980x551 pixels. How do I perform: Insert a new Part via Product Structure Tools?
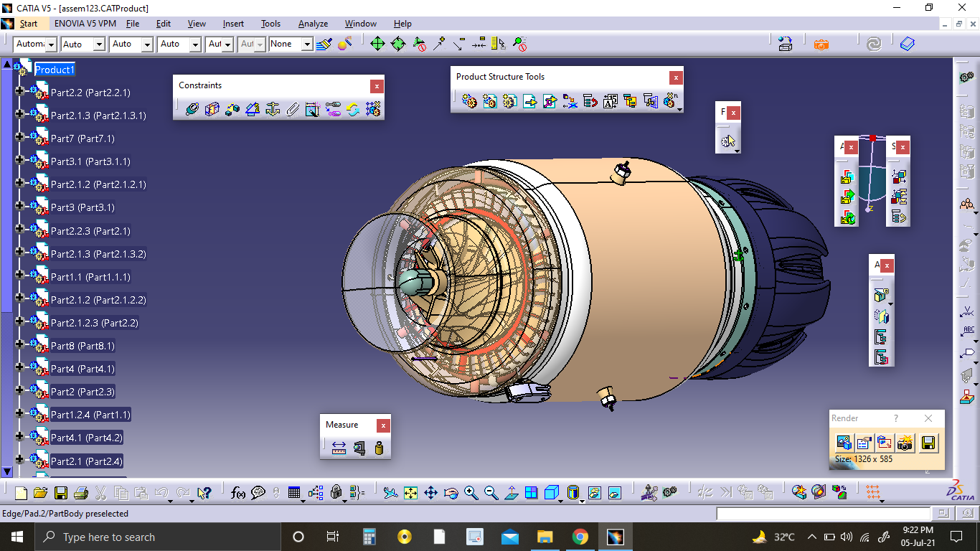coord(509,101)
